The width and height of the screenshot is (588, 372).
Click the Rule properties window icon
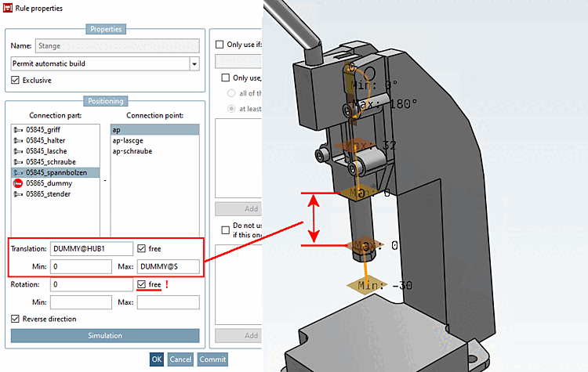(x=8, y=8)
